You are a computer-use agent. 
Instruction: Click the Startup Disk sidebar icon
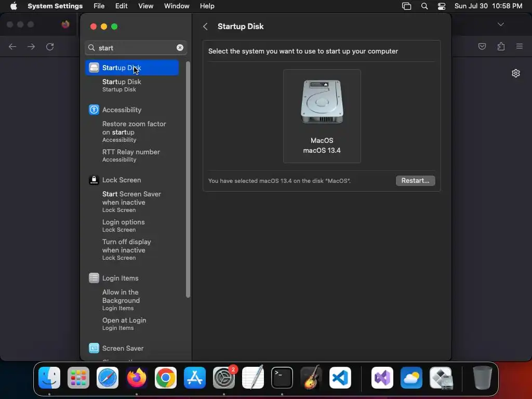point(94,68)
